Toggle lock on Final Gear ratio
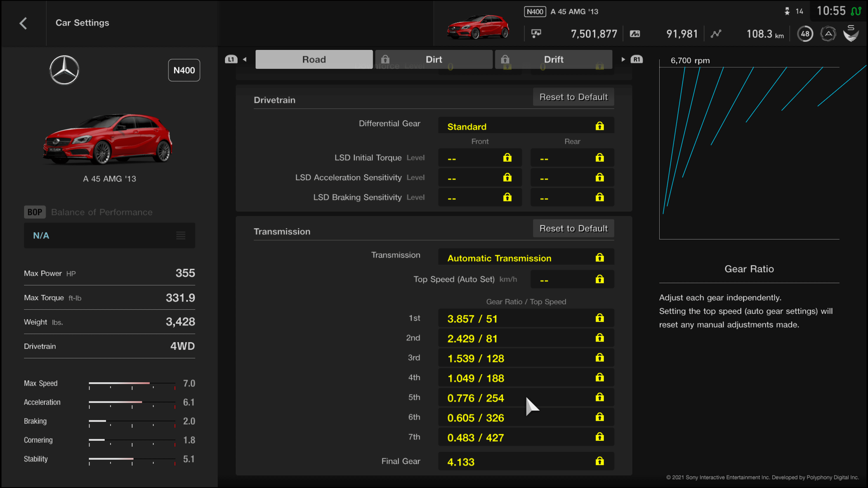This screenshot has height=488, width=868. [x=600, y=461]
